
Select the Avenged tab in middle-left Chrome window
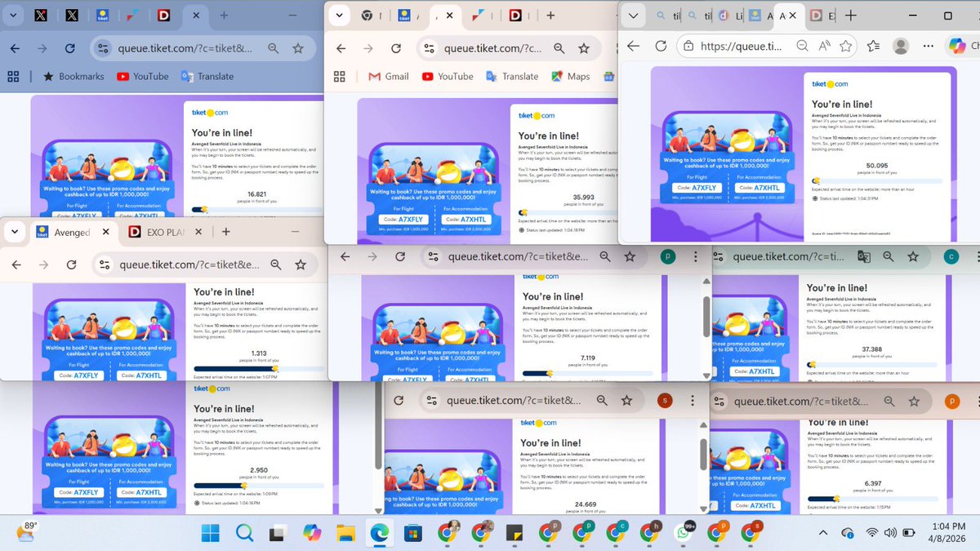72,232
